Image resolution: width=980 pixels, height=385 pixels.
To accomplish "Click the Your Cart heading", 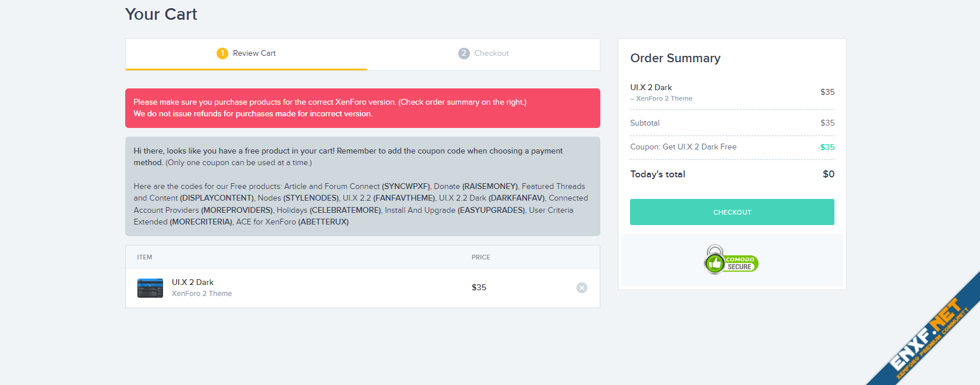I will tap(161, 14).
